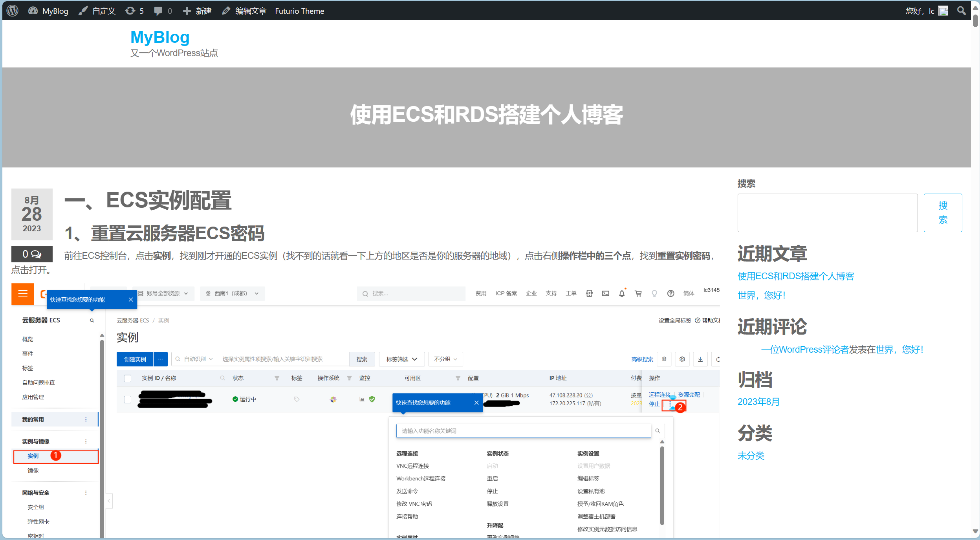This screenshot has width=980, height=540.
Task: Open recent post 世界，您好！ under 近期文章
Action: point(762,295)
